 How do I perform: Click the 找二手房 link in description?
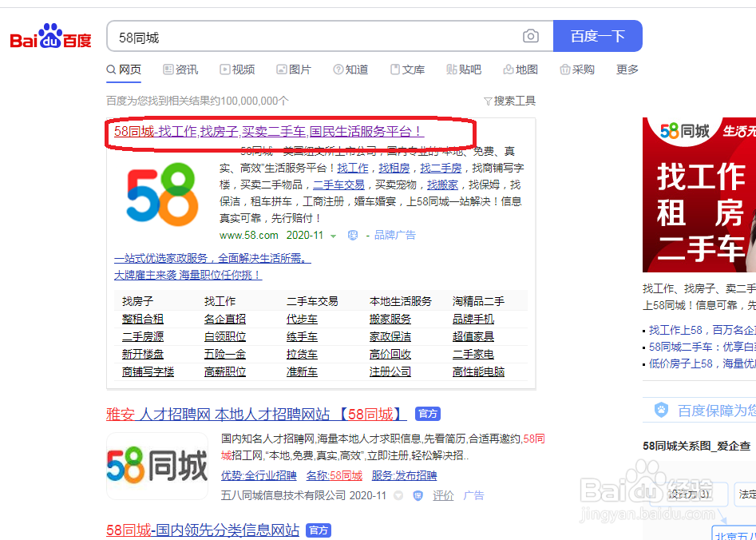(441, 168)
